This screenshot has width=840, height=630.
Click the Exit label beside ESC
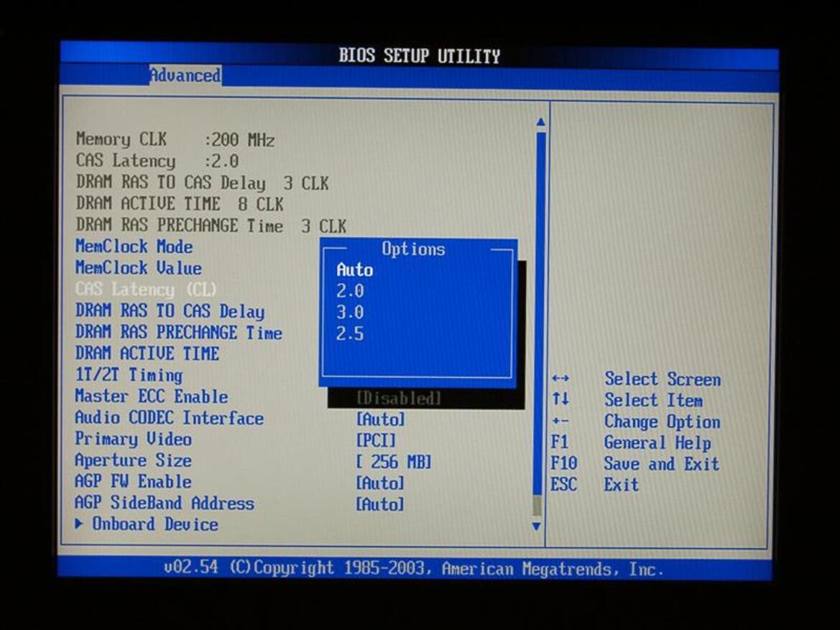(622, 485)
